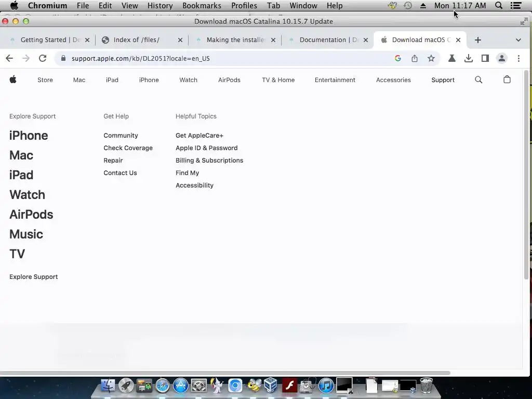532x399 pixels.
Task: Open AirPods under Explore Support
Action: [31, 215]
